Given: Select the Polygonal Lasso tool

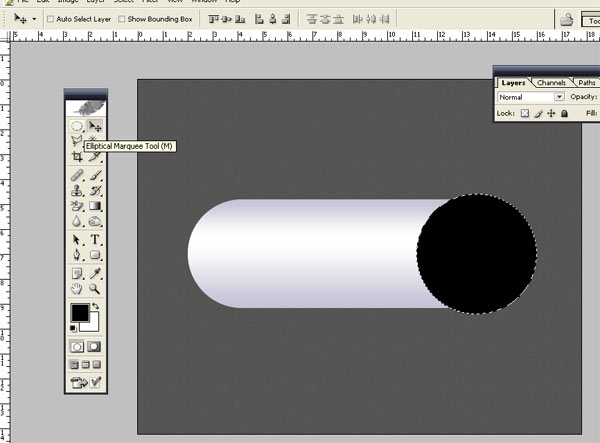Looking at the screenshot, I should [x=77, y=141].
